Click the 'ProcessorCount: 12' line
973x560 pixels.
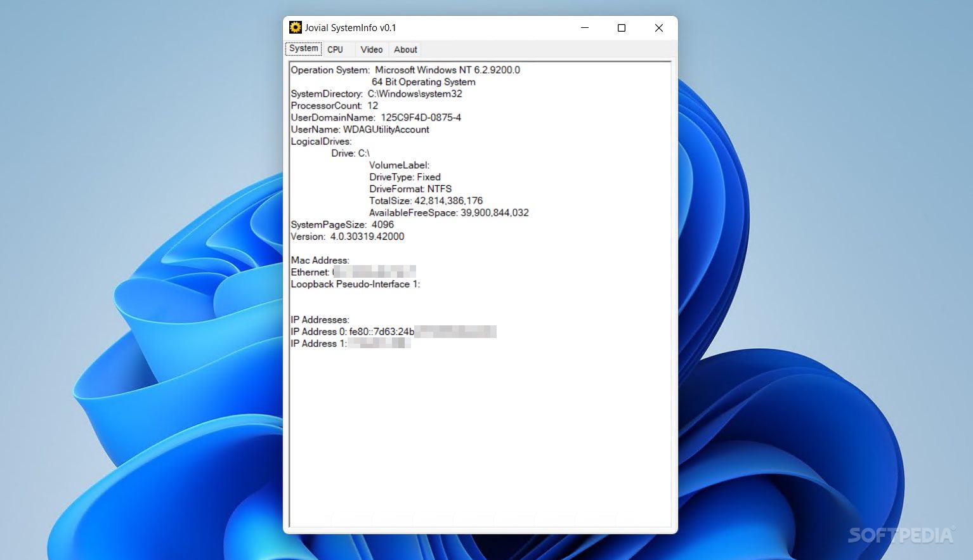[x=334, y=106]
